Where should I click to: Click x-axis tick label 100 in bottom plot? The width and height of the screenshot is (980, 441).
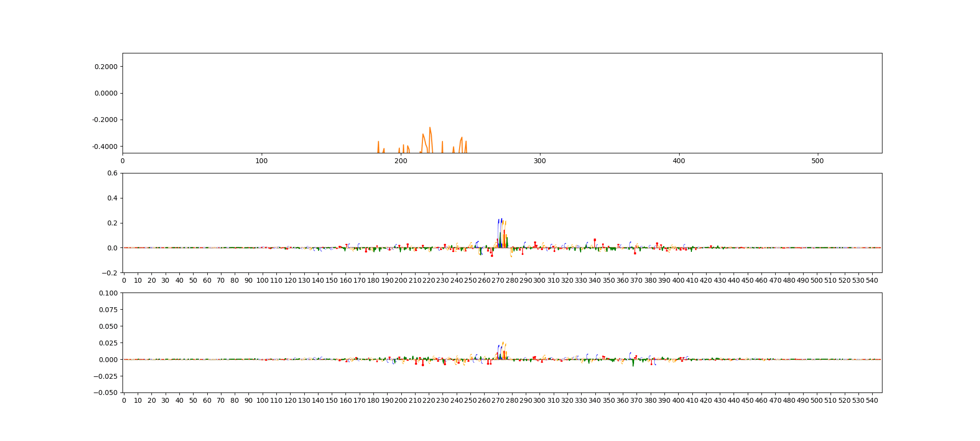tap(262, 400)
